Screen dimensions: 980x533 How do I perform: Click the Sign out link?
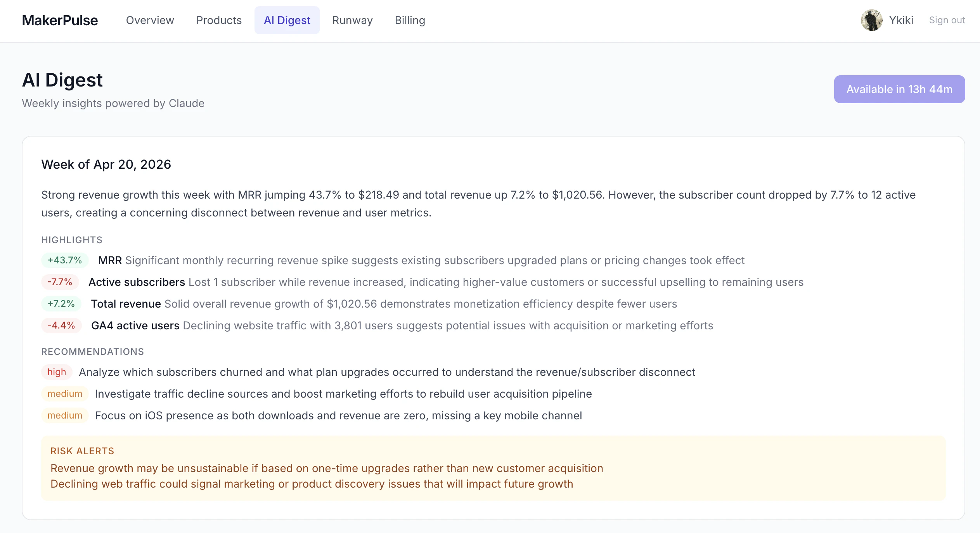coord(947,20)
